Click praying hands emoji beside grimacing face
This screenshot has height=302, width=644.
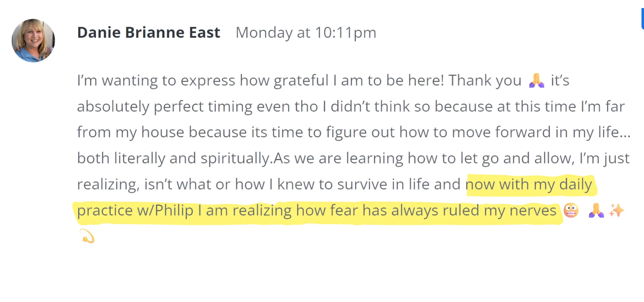pos(596,210)
